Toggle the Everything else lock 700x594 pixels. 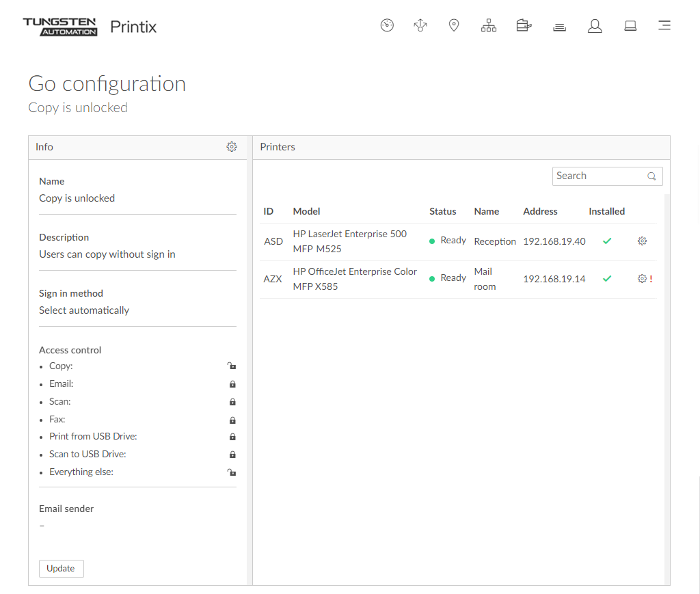pyautogui.click(x=232, y=472)
